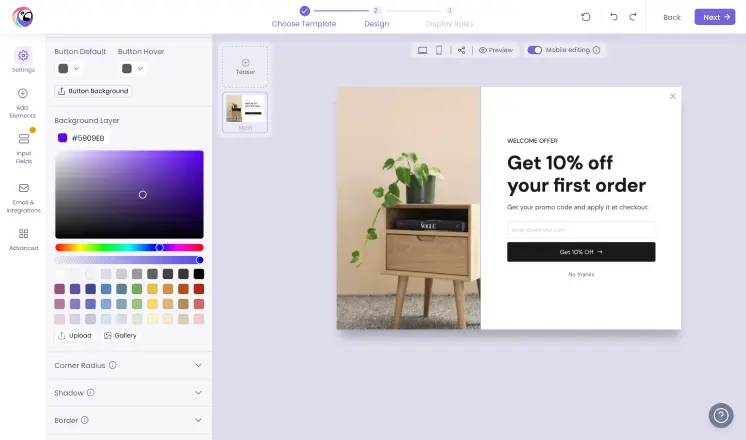
Task: Switch to mobile device view icon
Action: pos(439,50)
